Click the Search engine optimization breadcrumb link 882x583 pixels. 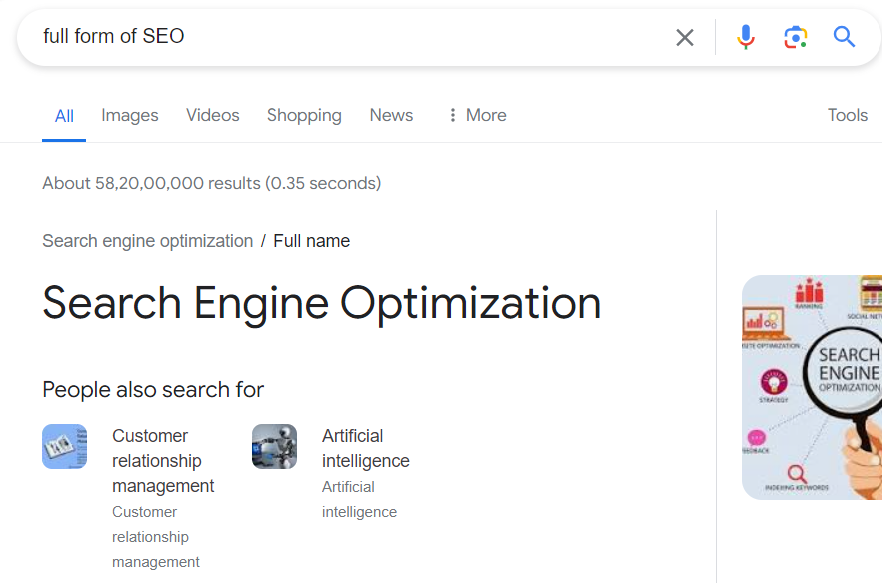(x=148, y=241)
